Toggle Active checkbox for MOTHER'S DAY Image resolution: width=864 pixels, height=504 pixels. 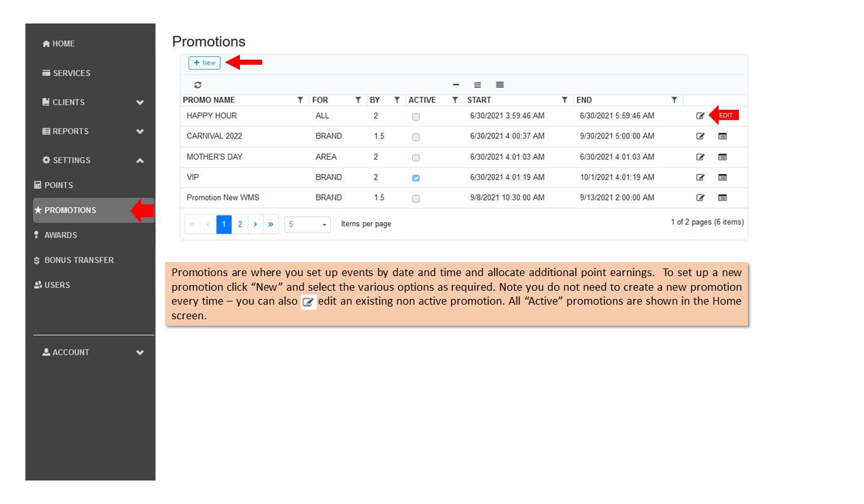click(416, 157)
